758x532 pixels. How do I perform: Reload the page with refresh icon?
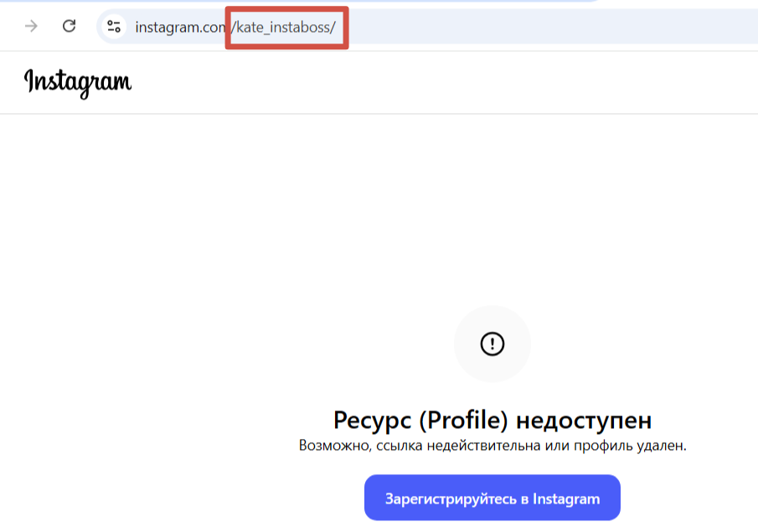[x=70, y=26]
